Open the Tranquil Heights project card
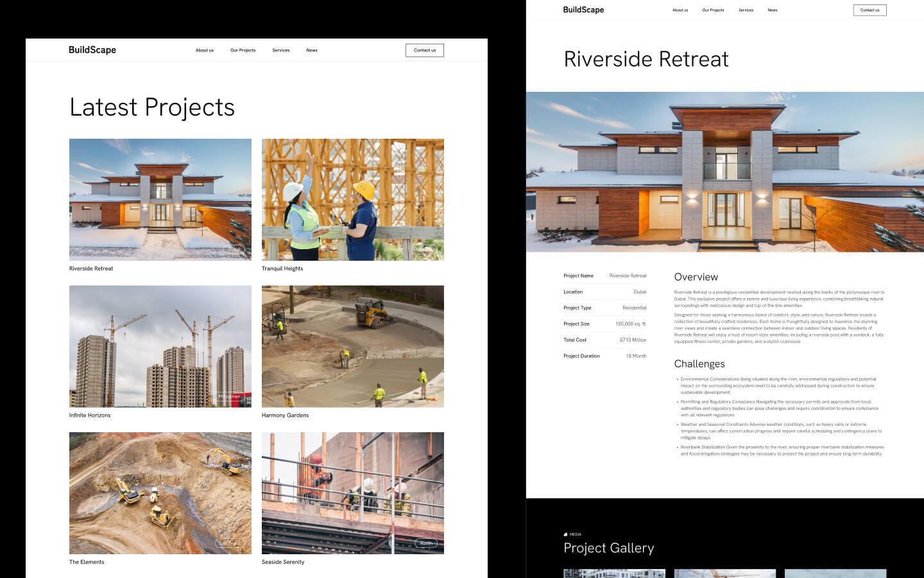 click(x=352, y=199)
